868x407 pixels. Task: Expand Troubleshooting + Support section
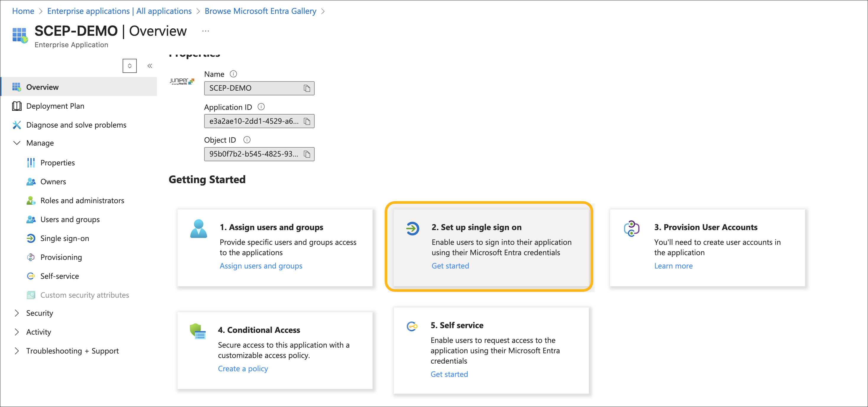coord(17,351)
